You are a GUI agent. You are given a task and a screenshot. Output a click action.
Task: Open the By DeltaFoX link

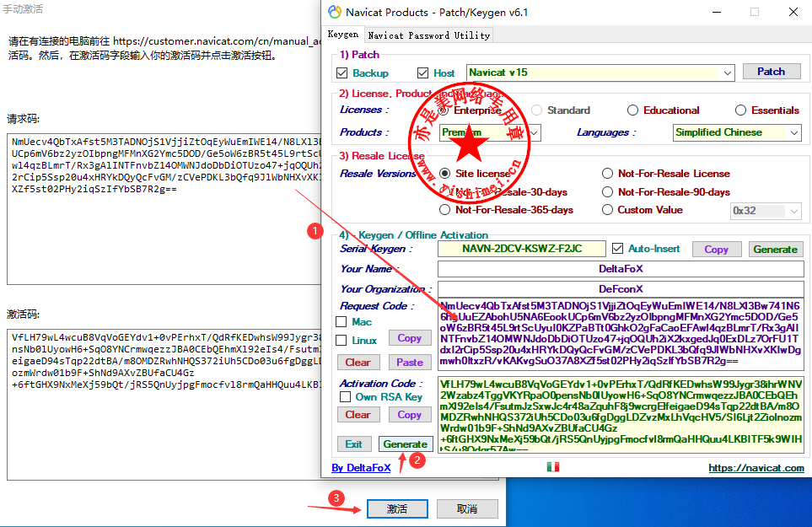click(361, 467)
